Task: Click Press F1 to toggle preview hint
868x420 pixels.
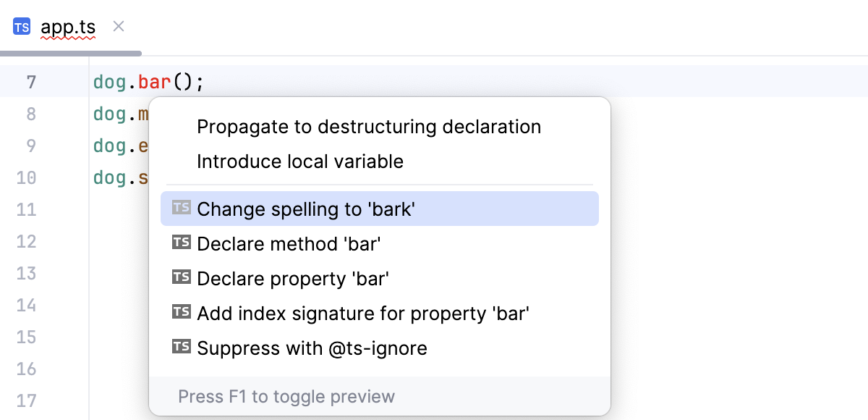Action: coord(286,397)
